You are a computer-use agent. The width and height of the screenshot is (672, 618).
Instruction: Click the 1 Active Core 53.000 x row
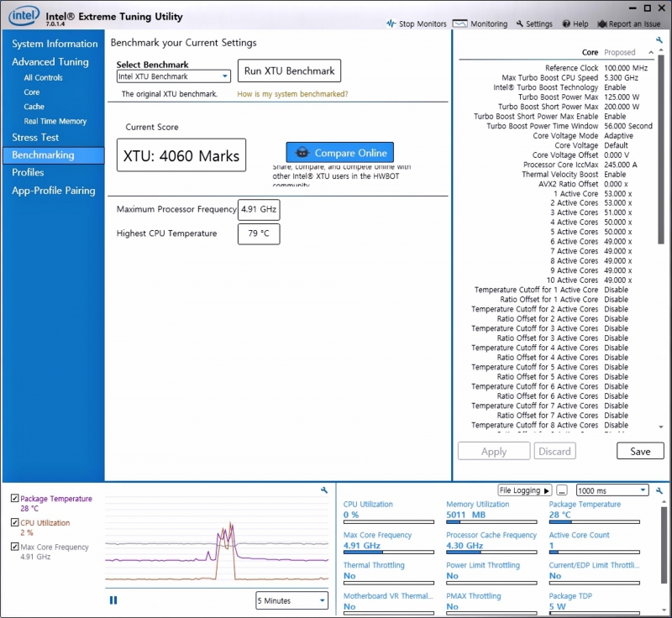pos(593,194)
